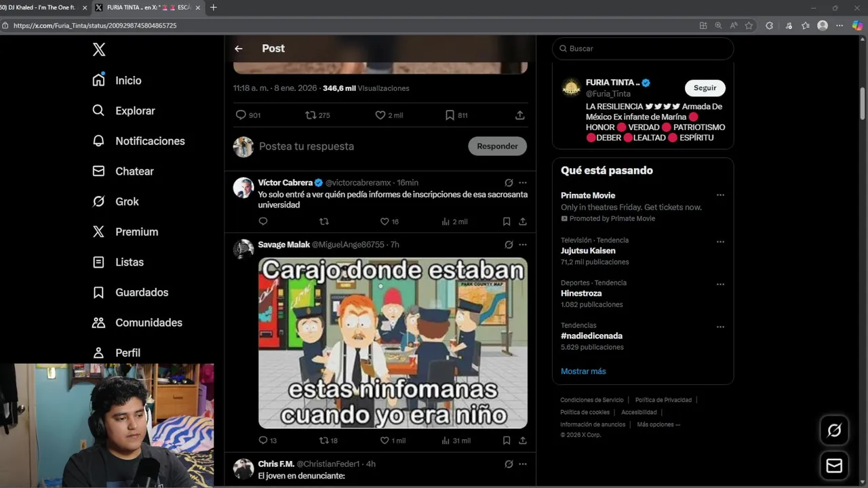Open more options for Jujutsu Kaisen trend

click(720, 242)
